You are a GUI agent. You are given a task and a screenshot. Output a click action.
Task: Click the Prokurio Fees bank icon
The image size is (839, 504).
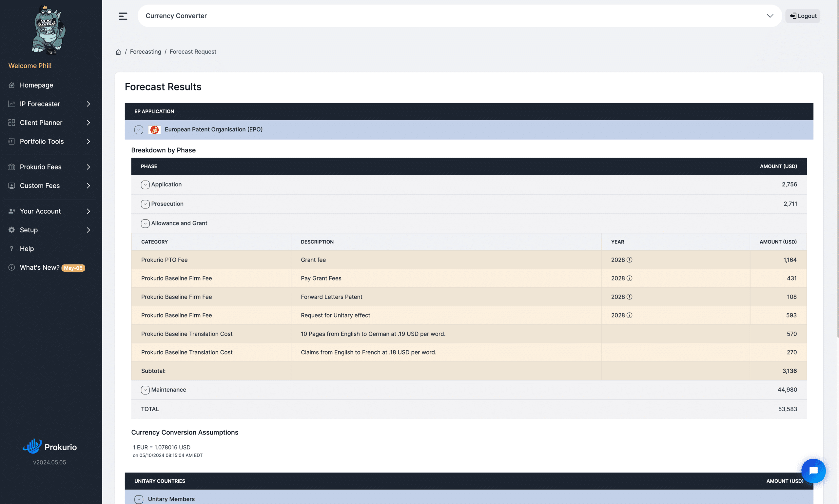[x=11, y=167]
